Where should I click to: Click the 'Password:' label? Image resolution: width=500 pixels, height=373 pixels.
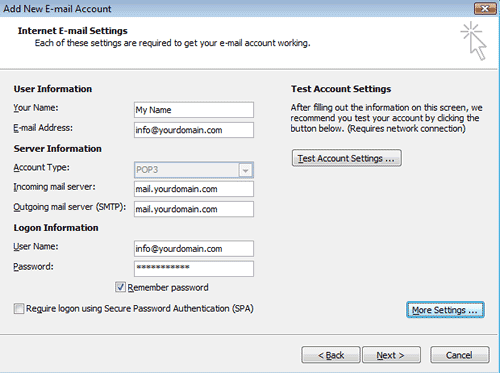(x=33, y=267)
